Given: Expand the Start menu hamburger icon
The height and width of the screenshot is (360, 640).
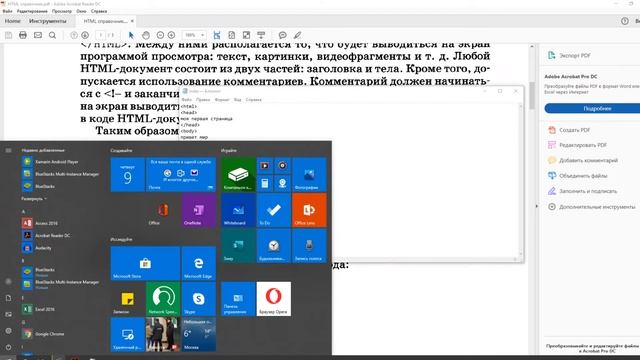Looking at the screenshot, I should pos(8,150).
